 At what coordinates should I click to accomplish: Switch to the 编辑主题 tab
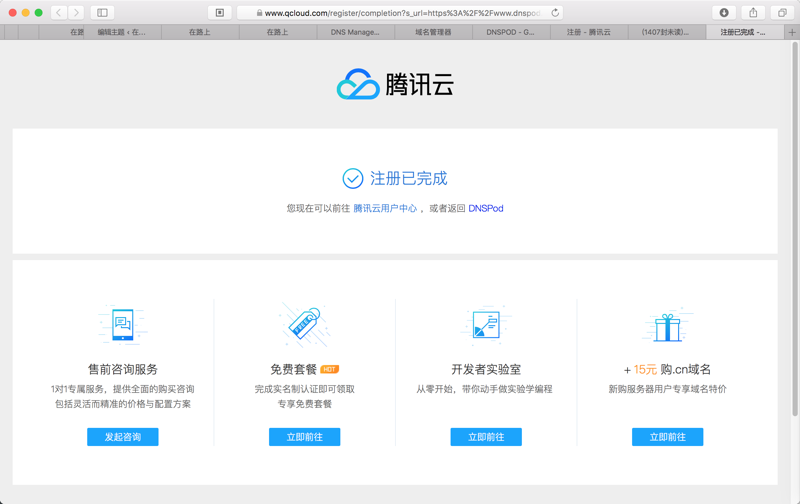[x=122, y=32]
